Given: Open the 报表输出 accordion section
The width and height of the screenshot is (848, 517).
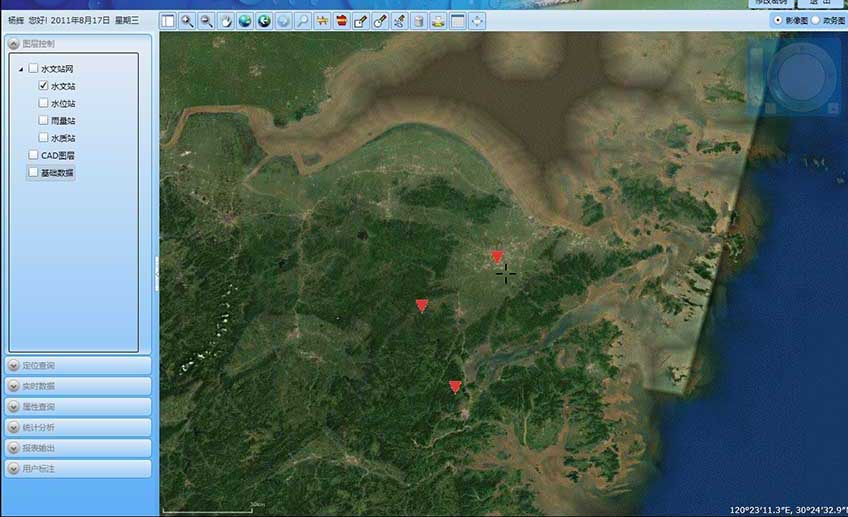Looking at the screenshot, I should coord(78,448).
